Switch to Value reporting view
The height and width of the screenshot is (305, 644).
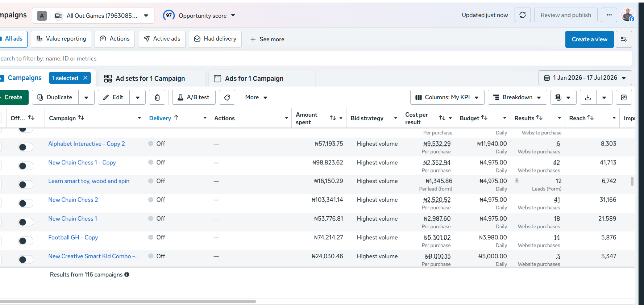click(61, 39)
